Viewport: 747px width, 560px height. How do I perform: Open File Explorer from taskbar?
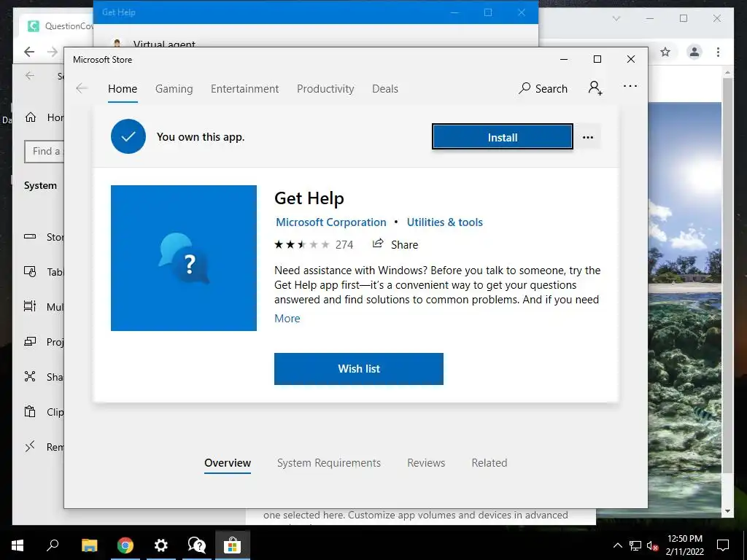[89, 545]
